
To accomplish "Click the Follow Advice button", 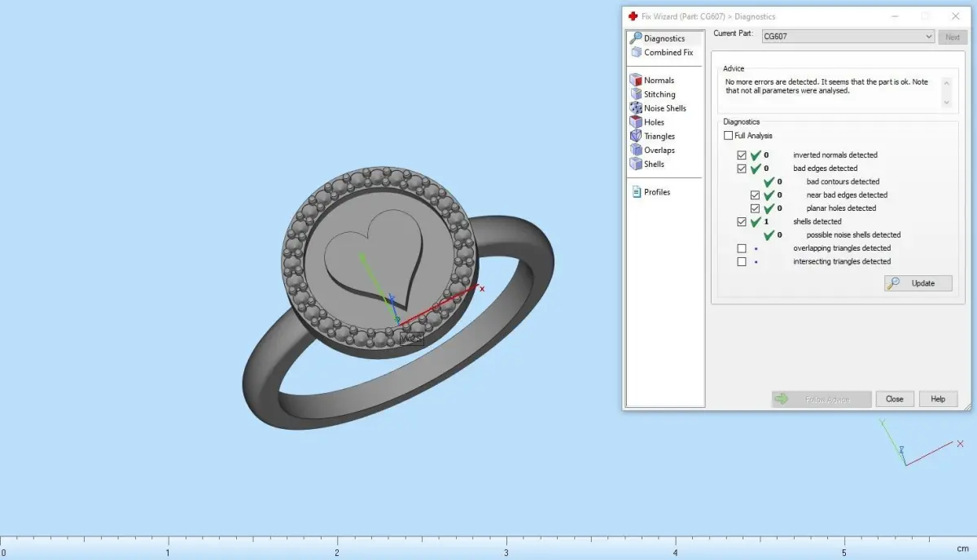I will 821,399.
